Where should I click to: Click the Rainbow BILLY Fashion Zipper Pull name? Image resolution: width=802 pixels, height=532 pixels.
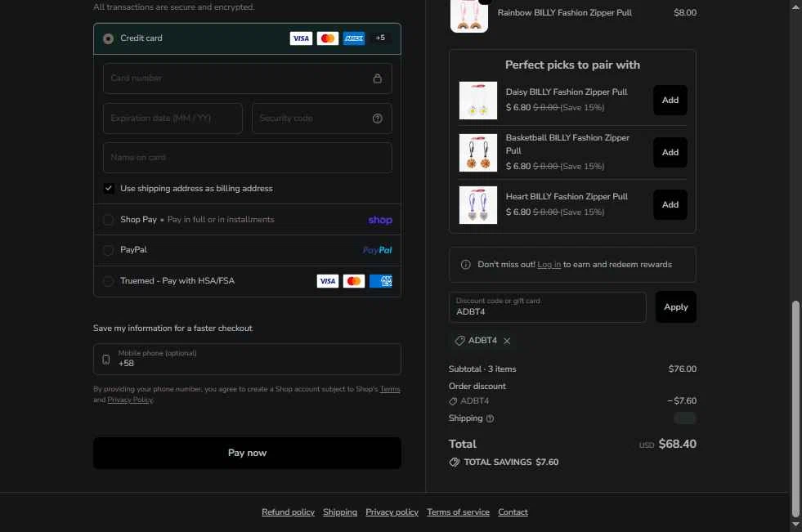tap(565, 13)
